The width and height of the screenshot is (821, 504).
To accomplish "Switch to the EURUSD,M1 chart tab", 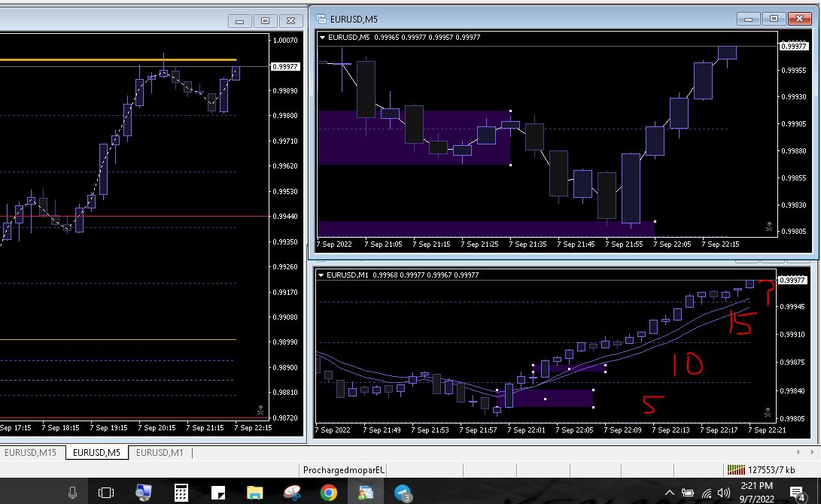I will click(160, 452).
